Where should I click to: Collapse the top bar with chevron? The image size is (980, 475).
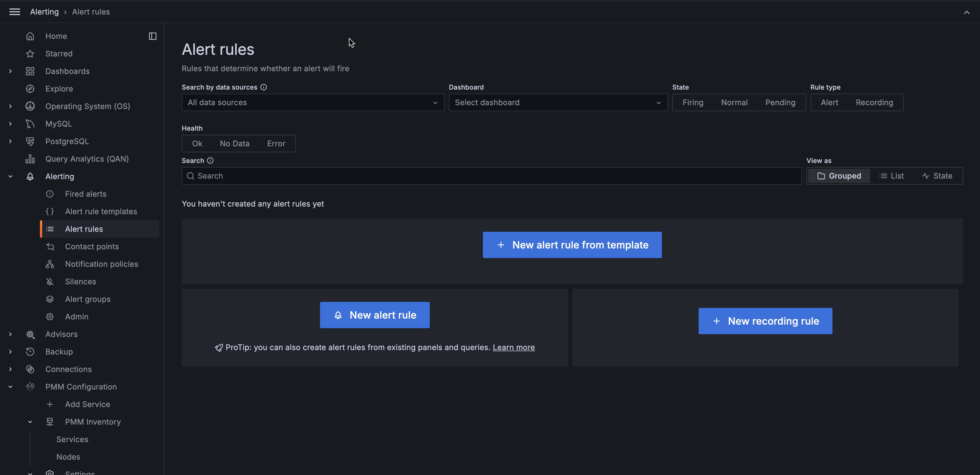pos(967,12)
